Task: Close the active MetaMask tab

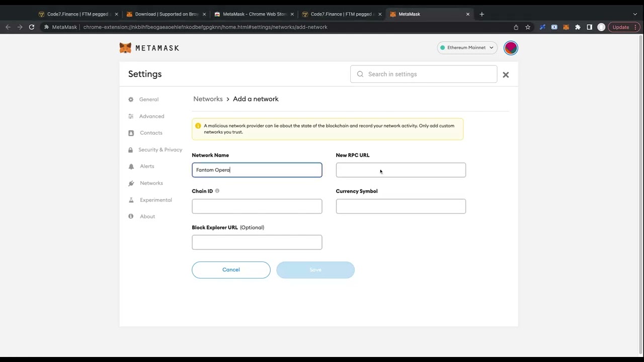Action: coord(468,14)
